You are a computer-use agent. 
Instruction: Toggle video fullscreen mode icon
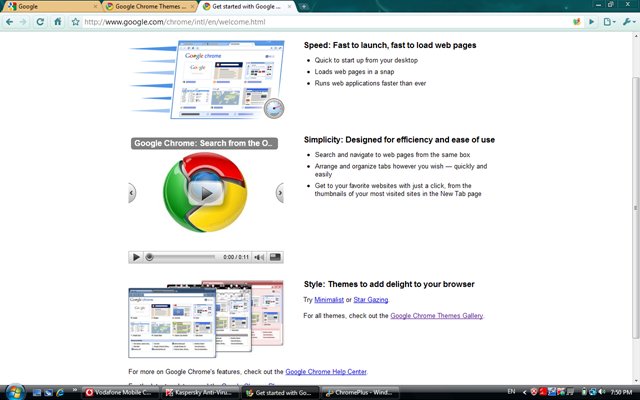click(x=275, y=257)
